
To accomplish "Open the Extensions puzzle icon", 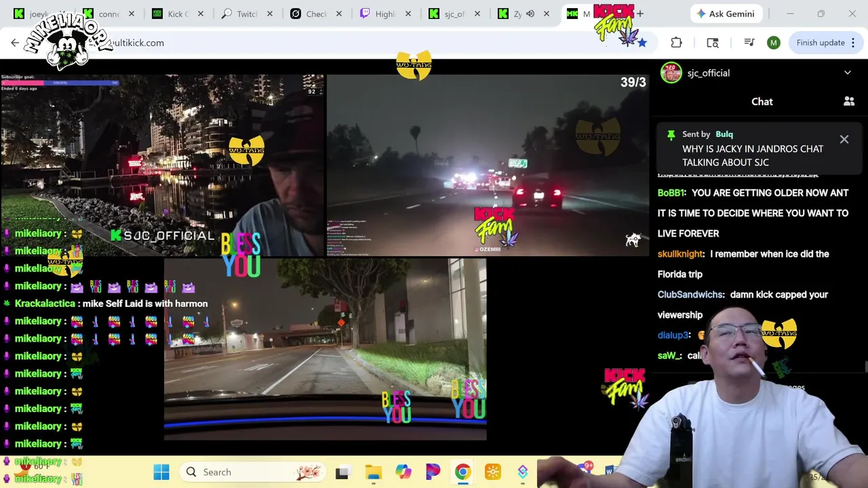I will click(676, 43).
